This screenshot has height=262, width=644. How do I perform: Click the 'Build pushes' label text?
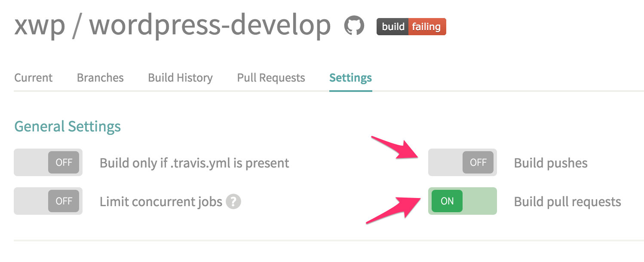(x=551, y=163)
